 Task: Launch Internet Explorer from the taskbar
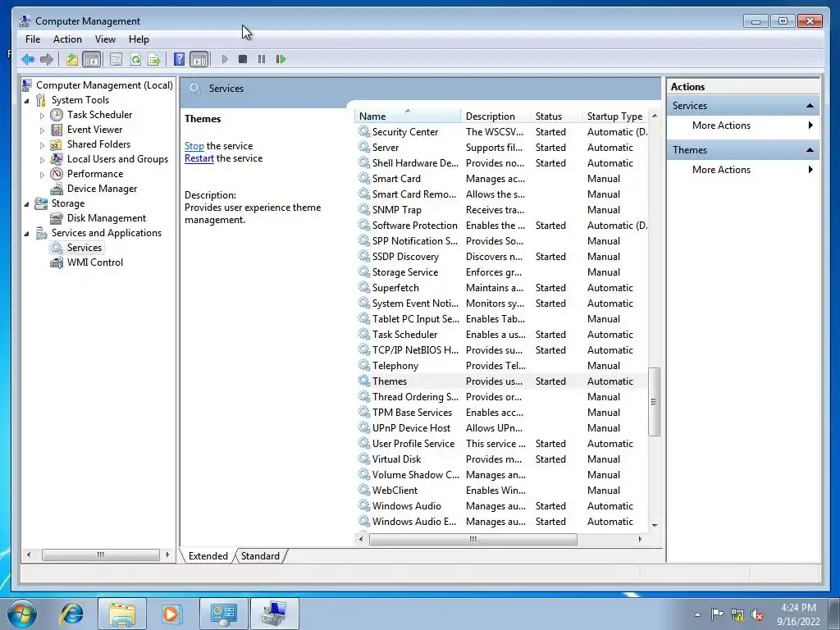[x=72, y=614]
